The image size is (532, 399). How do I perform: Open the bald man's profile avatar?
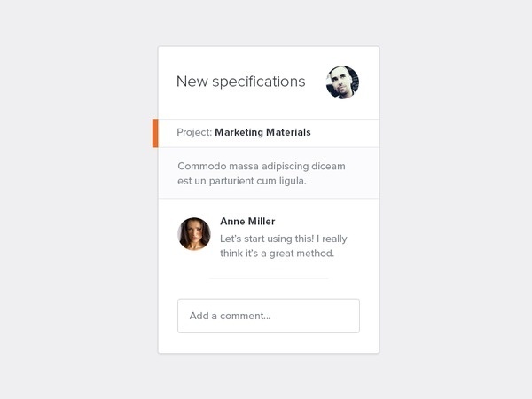[342, 82]
